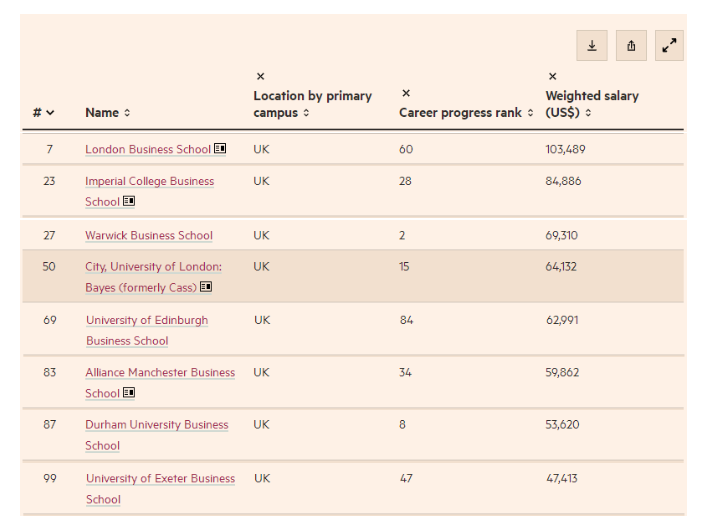Expand table to fullscreen
This screenshot has width=702, height=521.
[670, 45]
